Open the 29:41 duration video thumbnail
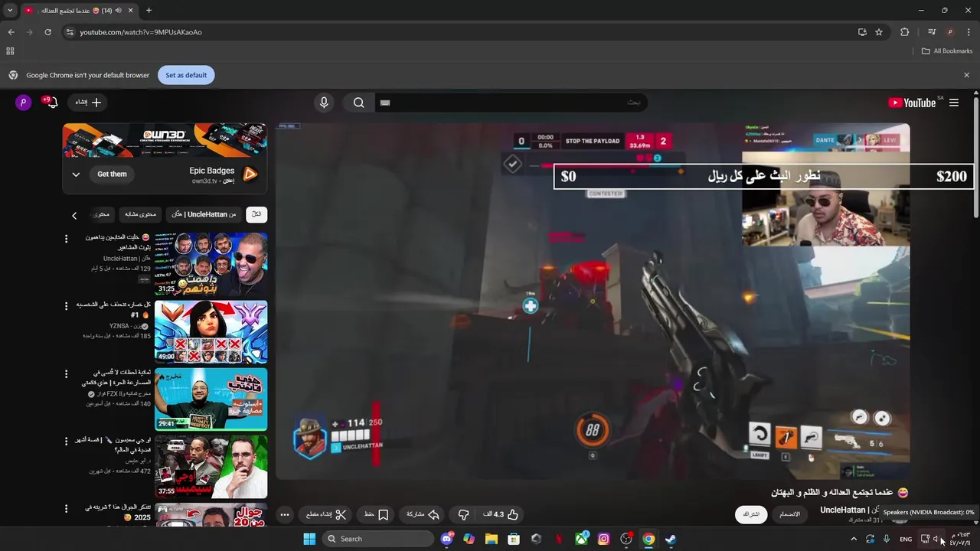This screenshot has width=980, height=551. [x=211, y=399]
